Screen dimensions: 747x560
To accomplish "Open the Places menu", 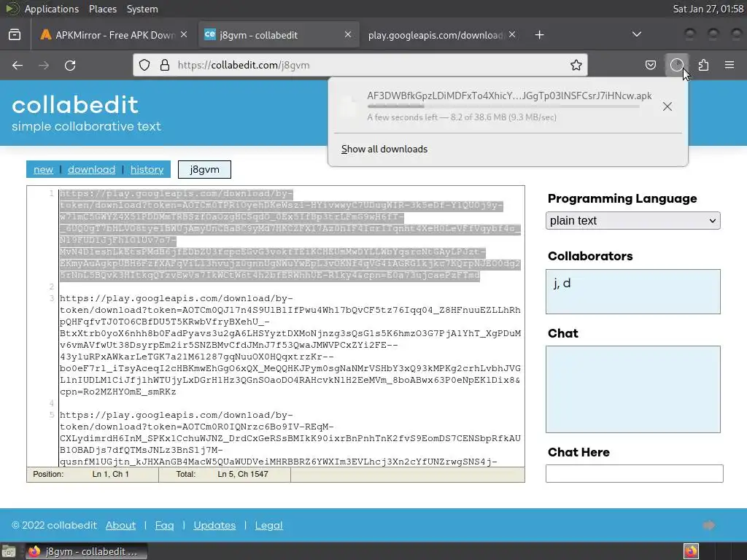I will click(x=102, y=9).
